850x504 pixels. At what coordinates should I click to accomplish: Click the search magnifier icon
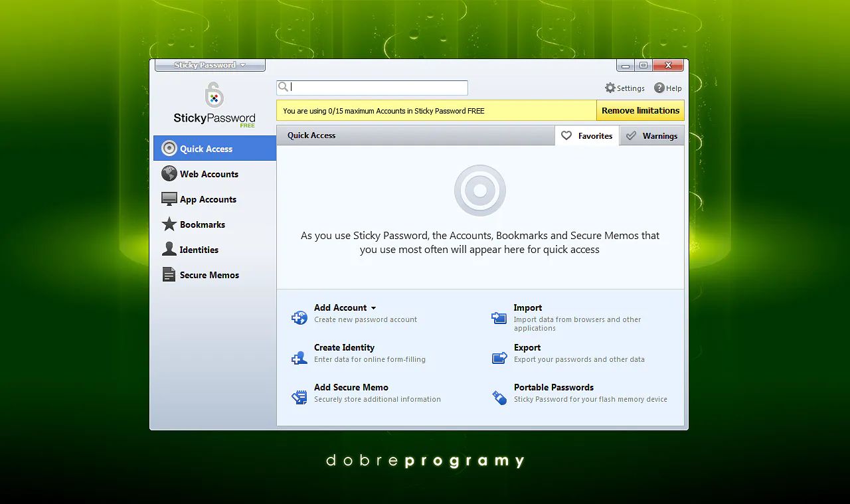[x=284, y=87]
